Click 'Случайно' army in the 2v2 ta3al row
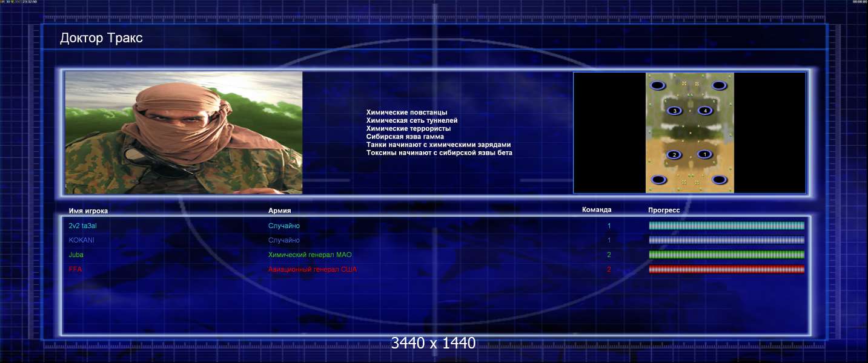The height and width of the screenshot is (363, 868). [284, 226]
